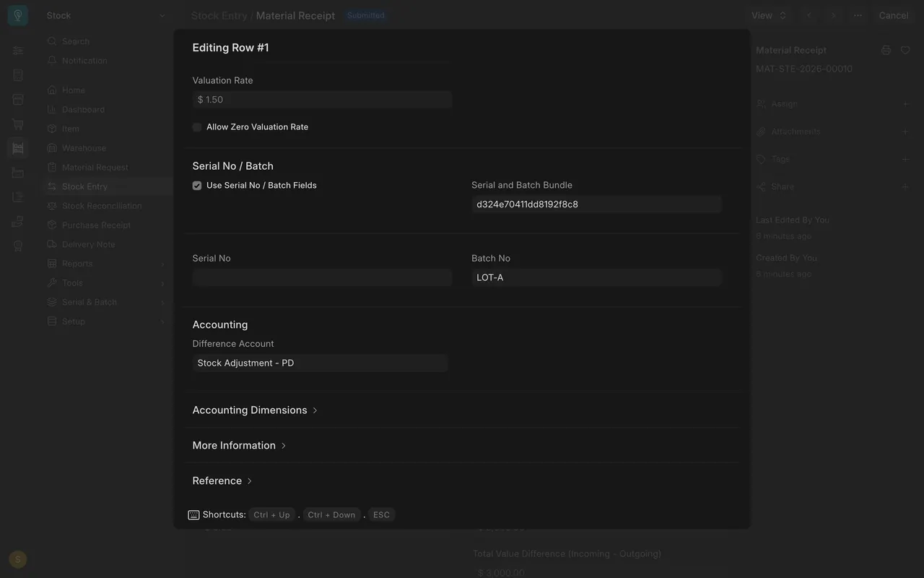This screenshot has width=924, height=578.
Task: Add an attachment with the plus icon
Action: tap(905, 131)
